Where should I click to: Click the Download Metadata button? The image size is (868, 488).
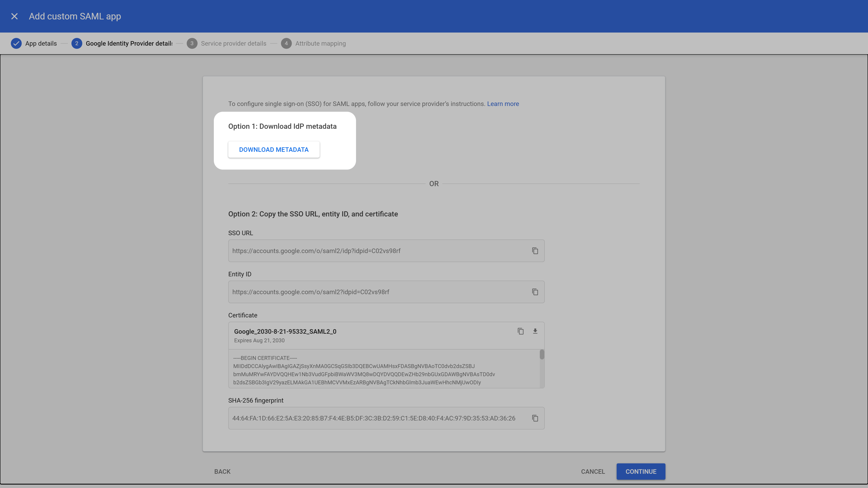pyautogui.click(x=274, y=150)
